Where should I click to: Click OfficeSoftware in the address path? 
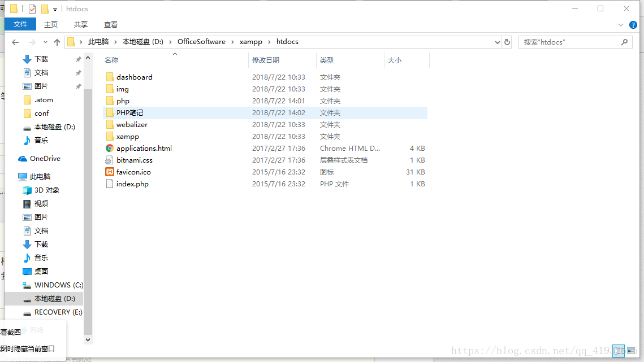[x=201, y=41]
